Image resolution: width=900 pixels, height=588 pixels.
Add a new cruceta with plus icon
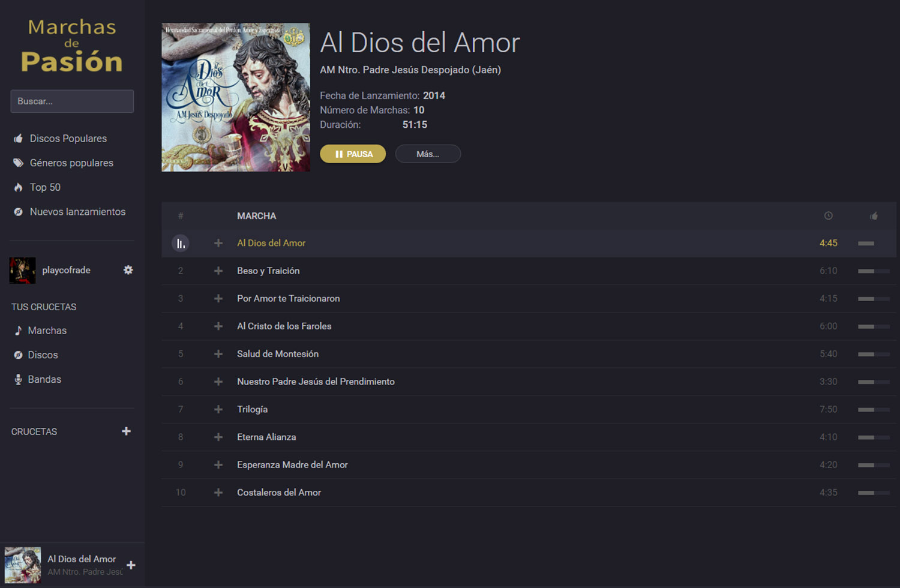click(x=126, y=431)
